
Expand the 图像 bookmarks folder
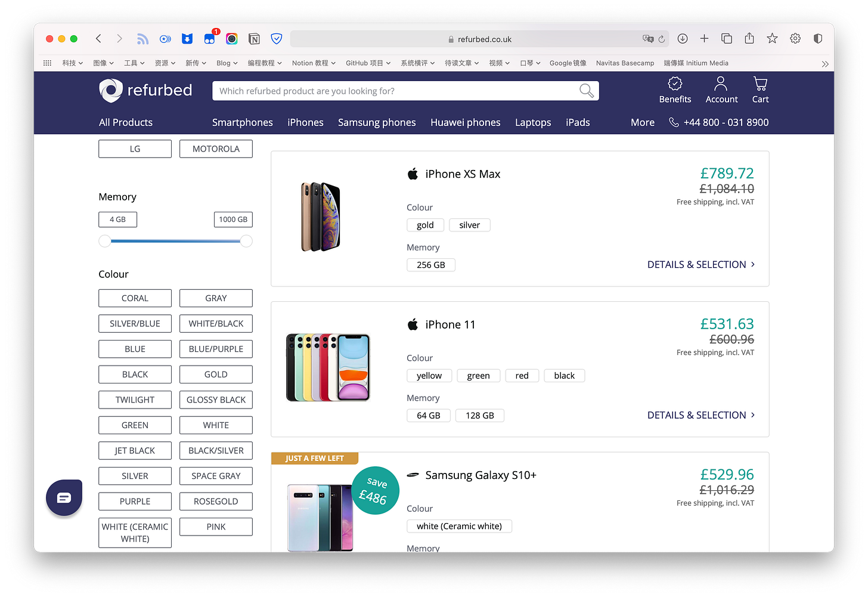coord(104,63)
